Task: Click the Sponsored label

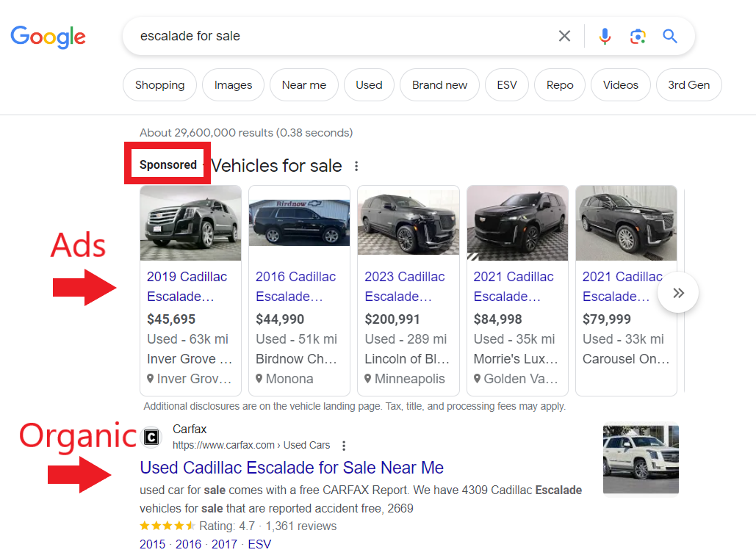Action: (168, 164)
